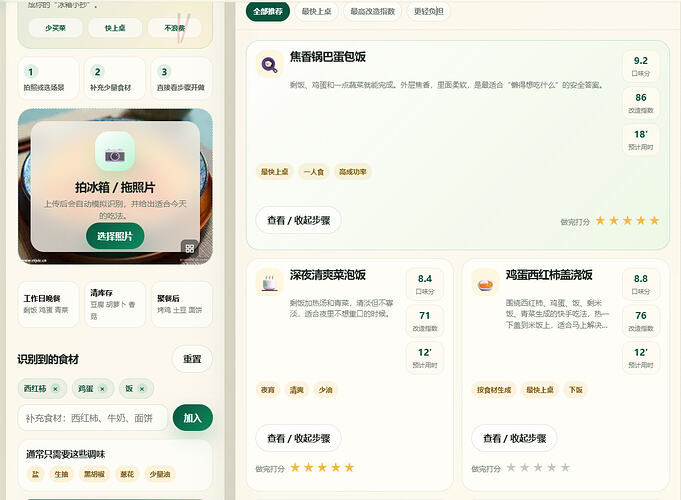Click the steaming bowl icon beside 深夜清爽菜泡饭
Screen dimensions: 681x500
point(269,282)
